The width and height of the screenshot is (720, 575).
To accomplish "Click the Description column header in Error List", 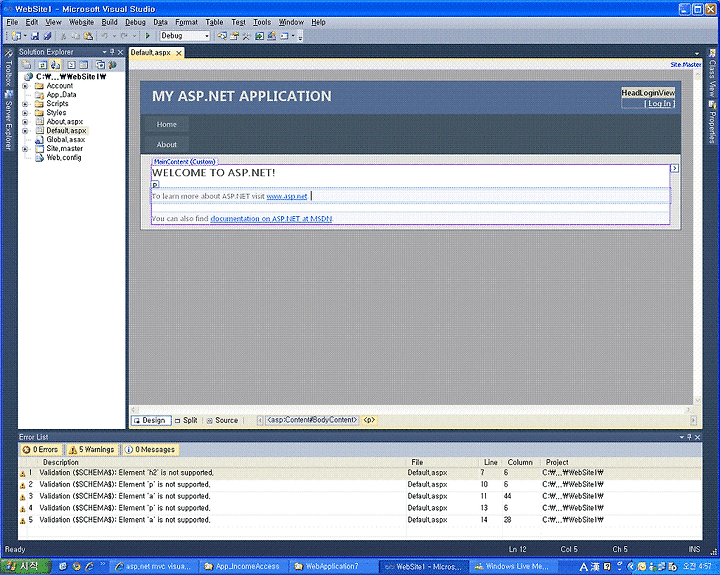I will click(x=61, y=462).
